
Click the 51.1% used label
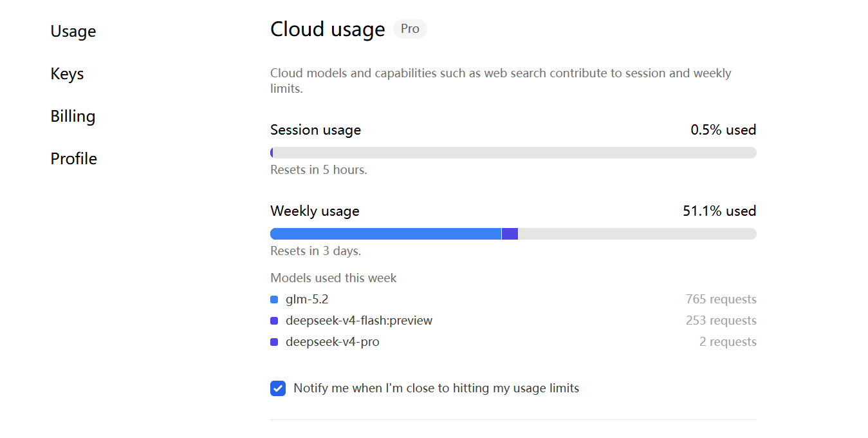[719, 211]
